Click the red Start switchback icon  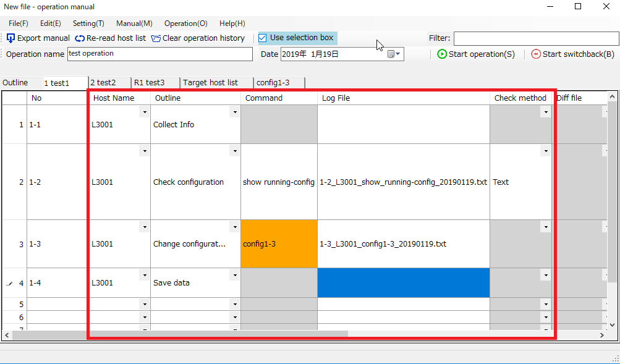click(536, 54)
